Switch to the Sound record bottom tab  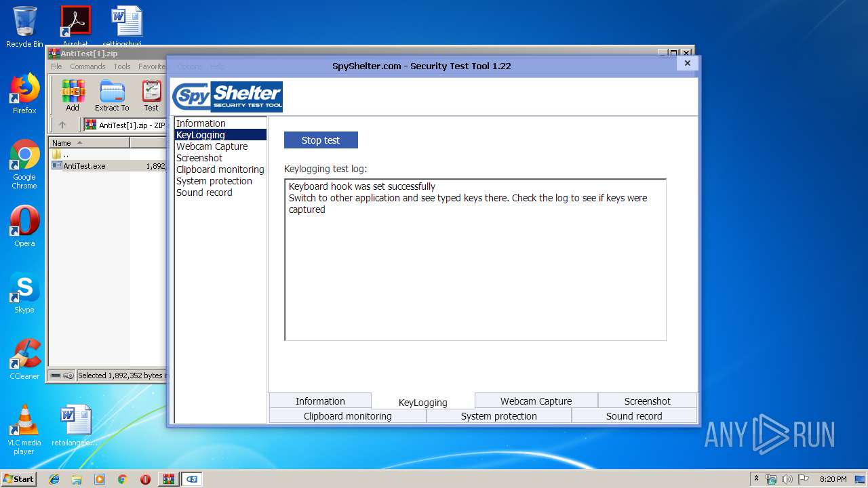[634, 416]
